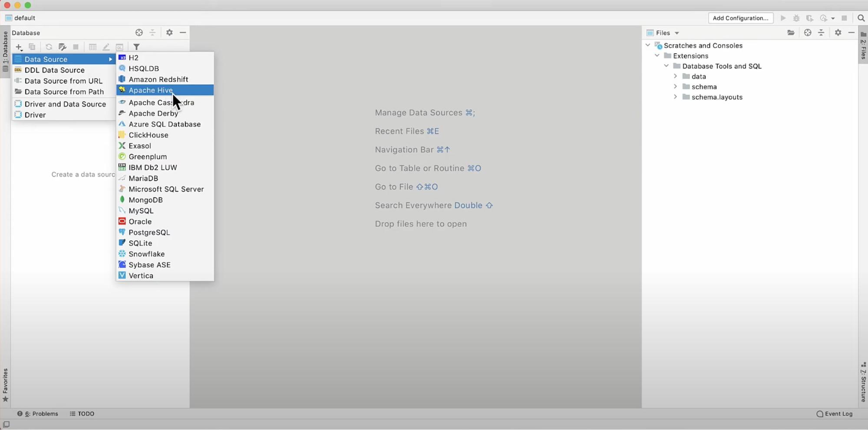Select the Driver menu item

tap(64, 115)
